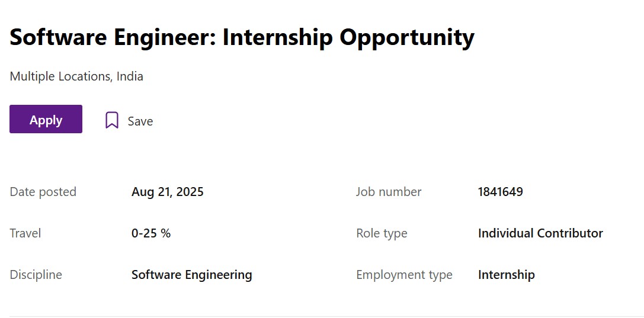Click the Date posted label
This screenshot has width=644, height=318.
[x=43, y=192]
